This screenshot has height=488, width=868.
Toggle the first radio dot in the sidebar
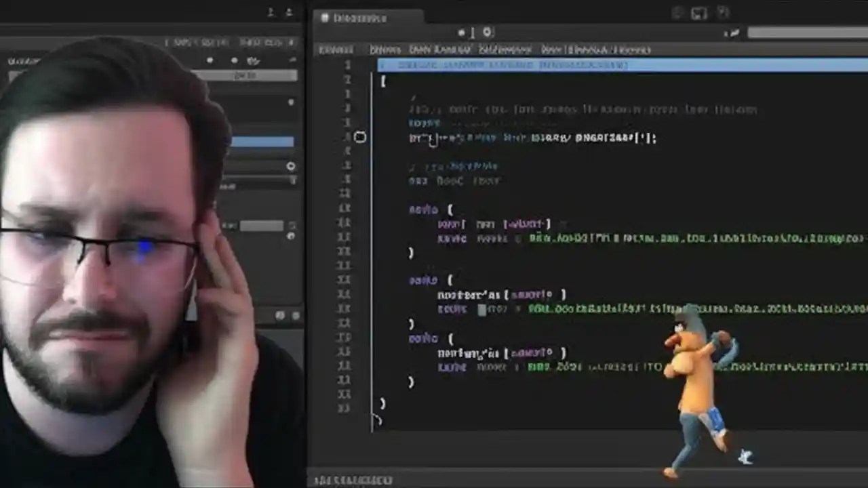coord(210,60)
